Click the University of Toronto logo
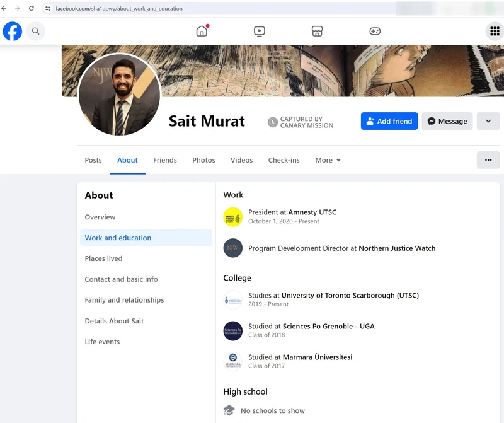The width and height of the screenshot is (504, 423). tap(232, 300)
